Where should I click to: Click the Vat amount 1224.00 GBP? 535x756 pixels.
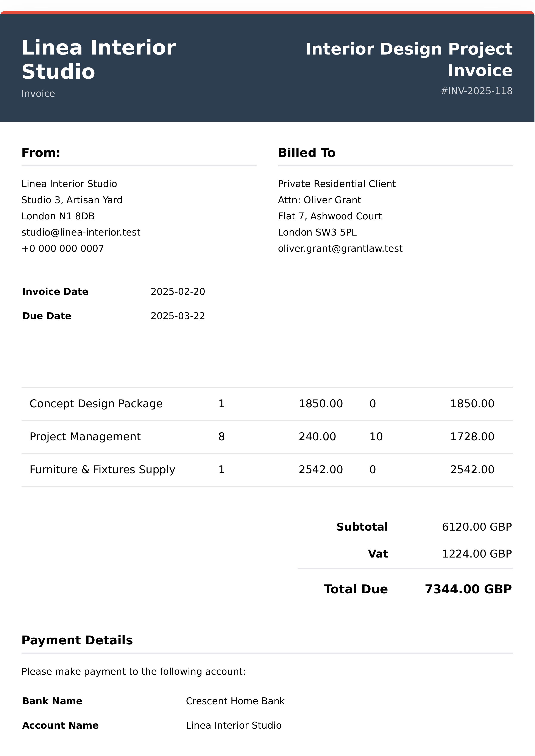[476, 554]
